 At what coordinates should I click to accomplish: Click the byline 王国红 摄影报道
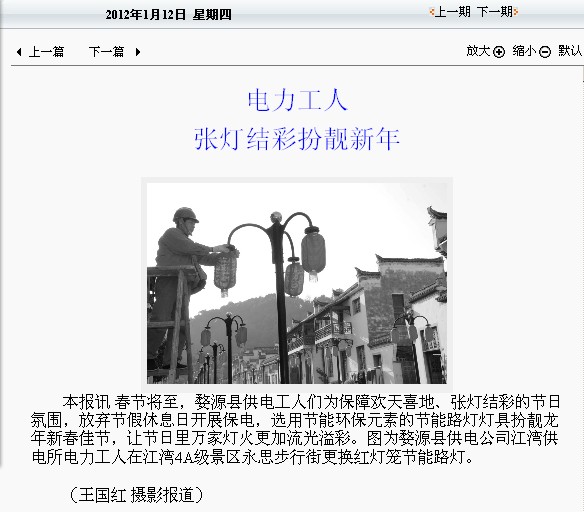pyautogui.click(x=136, y=495)
